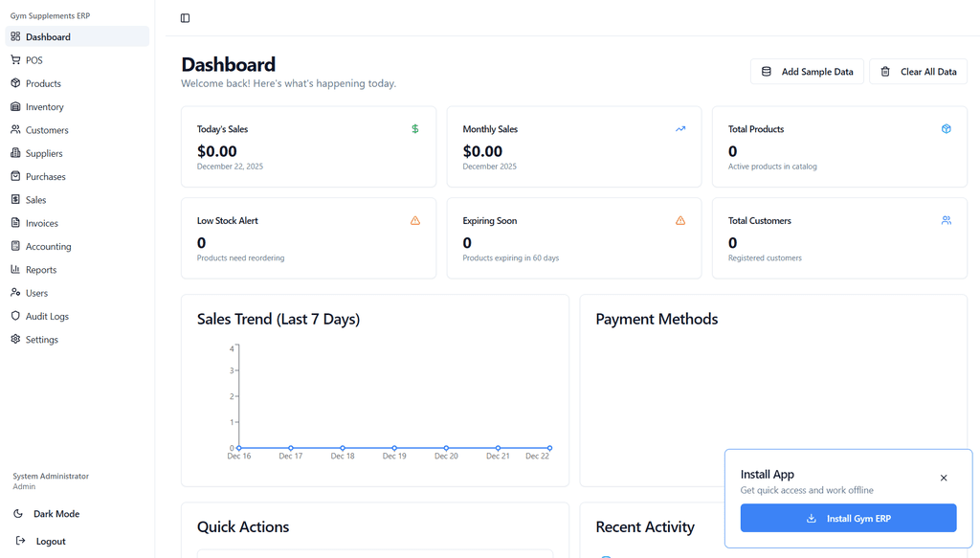This screenshot has height=558, width=980.
Task: Open the POS shopping cart icon
Action: pyautogui.click(x=15, y=60)
